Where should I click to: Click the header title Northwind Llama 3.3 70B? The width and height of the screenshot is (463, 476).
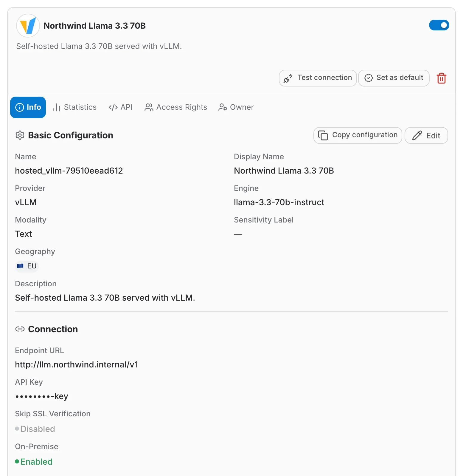[94, 26]
